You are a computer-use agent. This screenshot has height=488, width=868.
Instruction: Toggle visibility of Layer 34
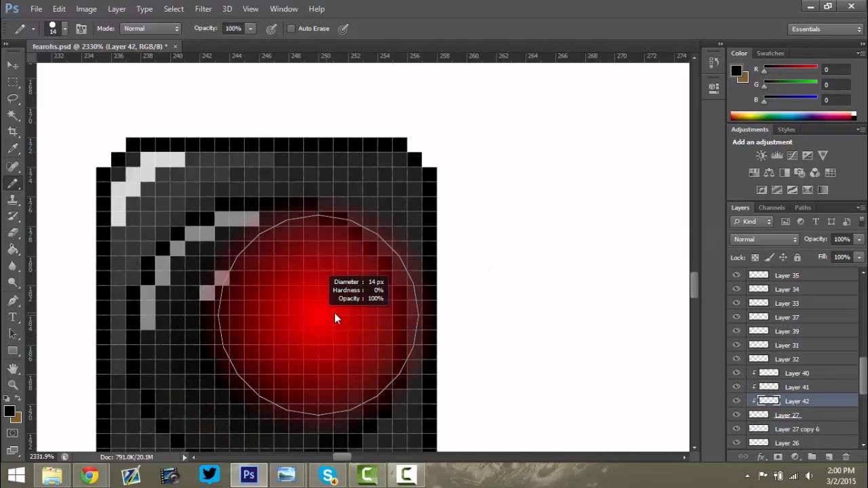(736, 289)
